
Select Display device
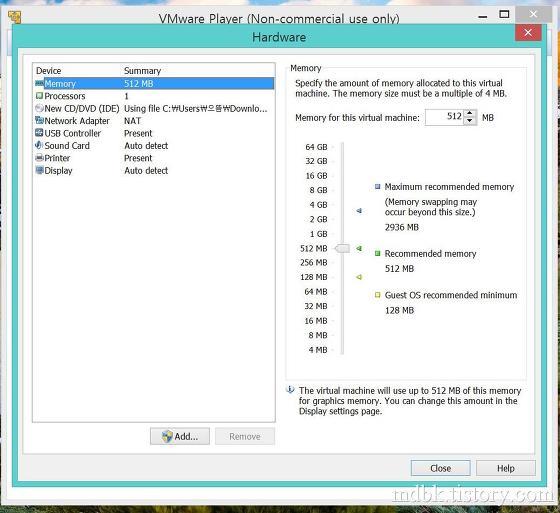(155, 170)
